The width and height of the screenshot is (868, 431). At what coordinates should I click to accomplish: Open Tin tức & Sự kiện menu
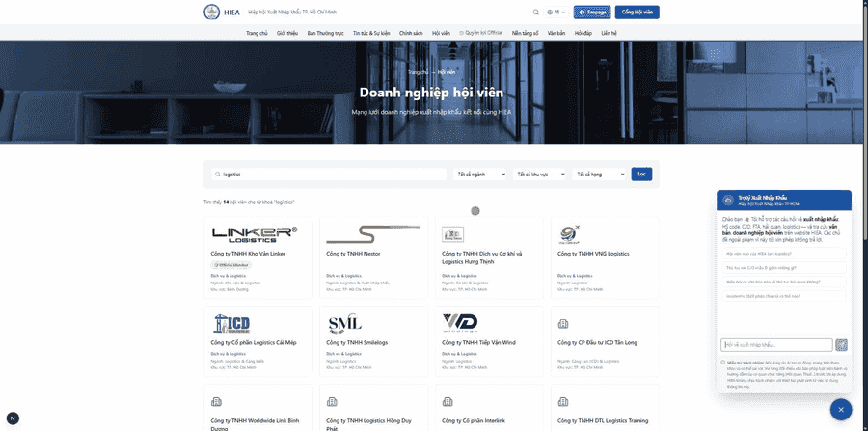coord(371,33)
